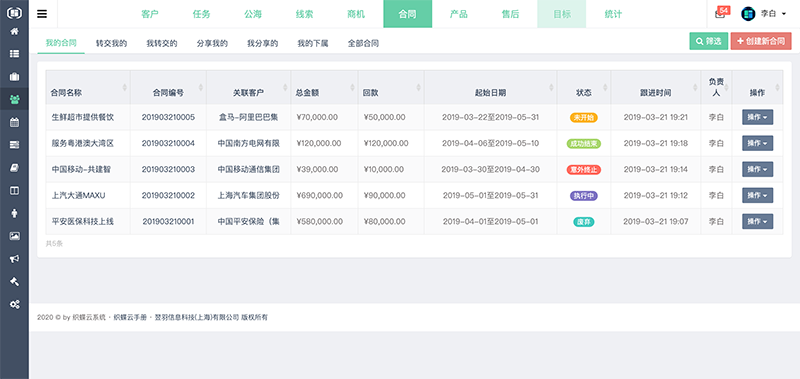
Task: Click the 未开始 status badge
Action: [x=584, y=117]
